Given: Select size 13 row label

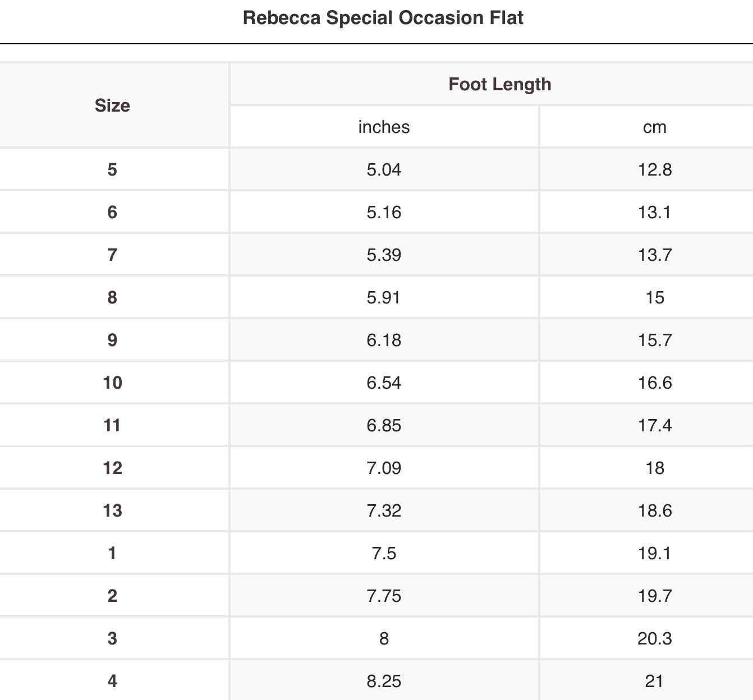Looking at the screenshot, I should pyautogui.click(x=112, y=510).
